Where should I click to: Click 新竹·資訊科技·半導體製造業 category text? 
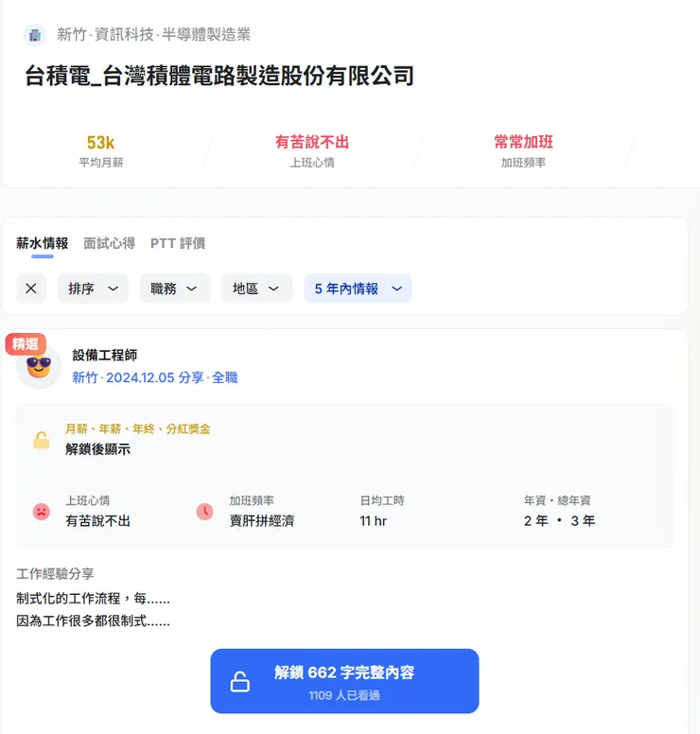pyautogui.click(x=154, y=35)
